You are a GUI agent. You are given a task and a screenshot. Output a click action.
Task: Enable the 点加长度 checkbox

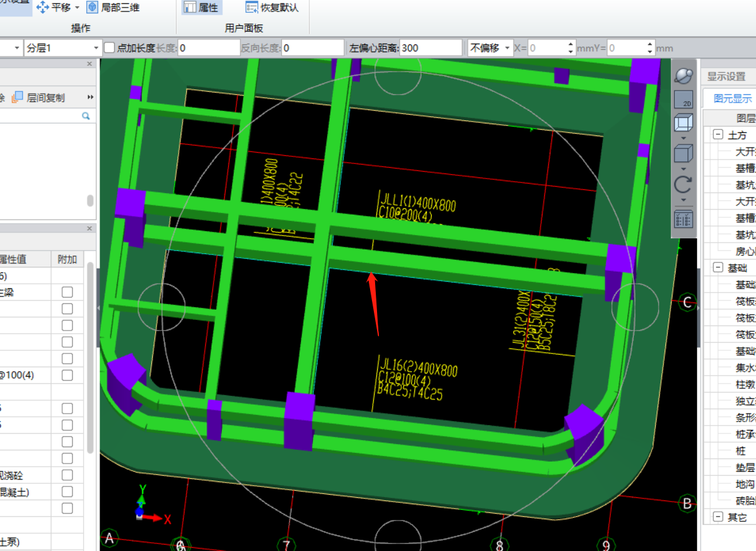(x=110, y=47)
